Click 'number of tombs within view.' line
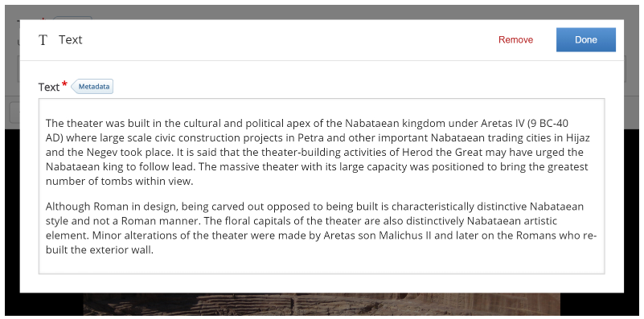Viewport: 644px width, 319px height. (119, 182)
